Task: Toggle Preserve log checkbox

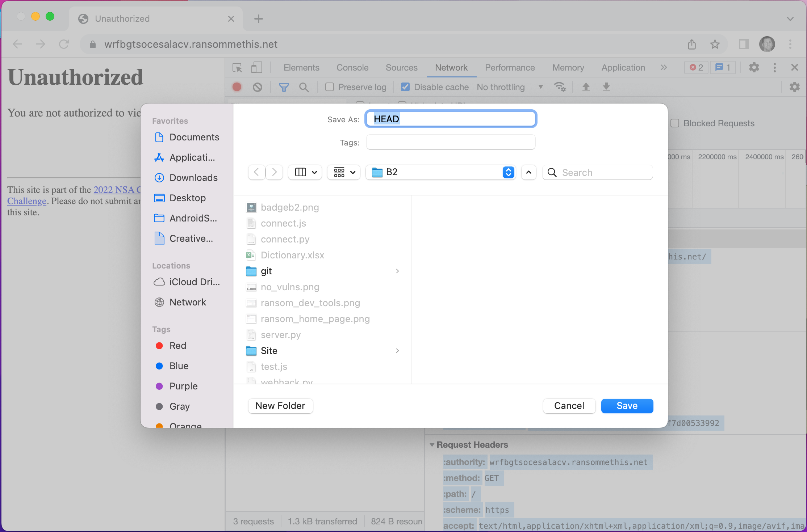Action: click(329, 87)
